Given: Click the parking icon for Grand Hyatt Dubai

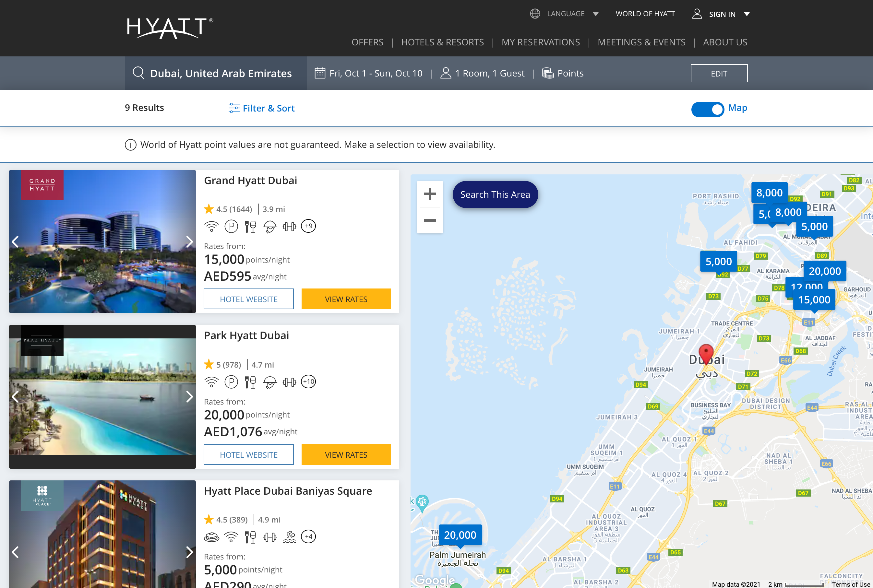Looking at the screenshot, I should pos(231,227).
